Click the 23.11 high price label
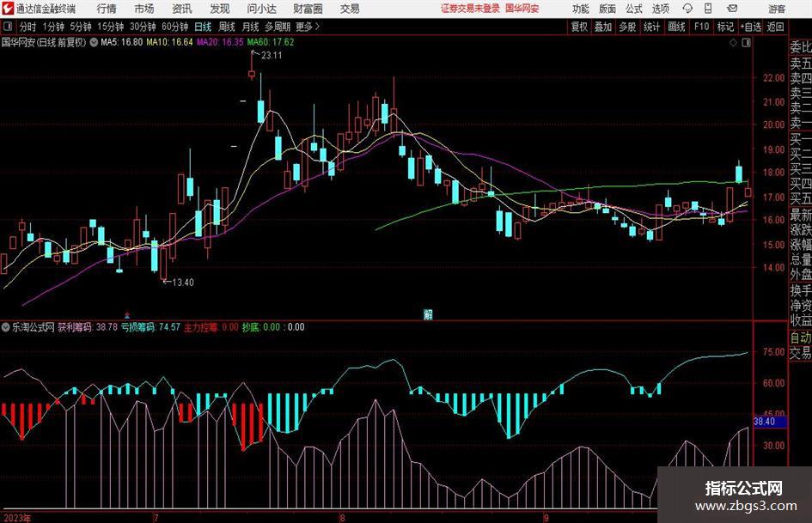 tap(272, 56)
